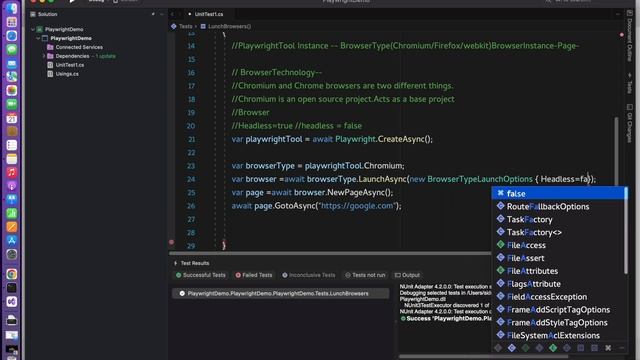
Task: Click the editor vertical scrollbar
Action: click(x=616, y=153)
